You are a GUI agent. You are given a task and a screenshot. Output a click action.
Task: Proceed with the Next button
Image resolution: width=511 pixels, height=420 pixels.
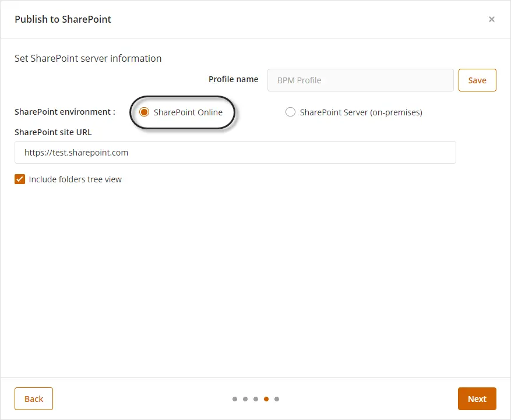[477, 398]
